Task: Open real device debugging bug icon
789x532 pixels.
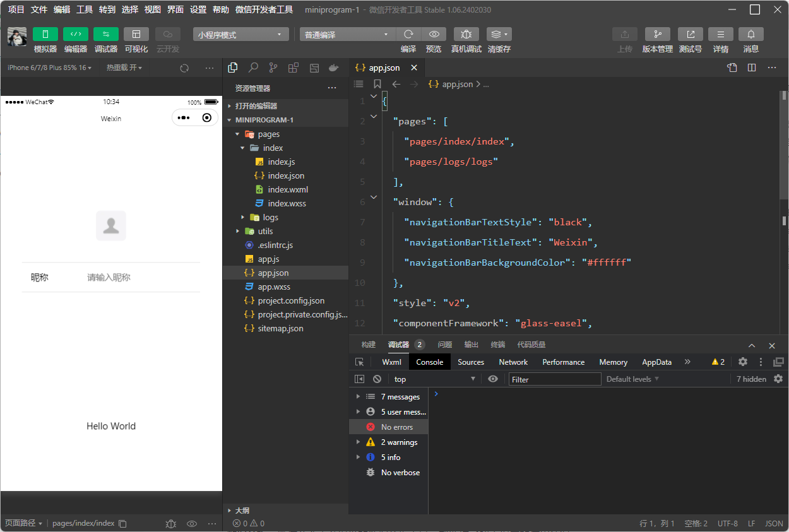Action: (466, 35)
